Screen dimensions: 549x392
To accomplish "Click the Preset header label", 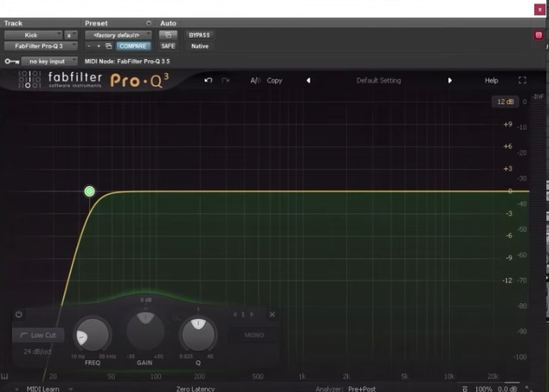I will (x=96, y=23).
